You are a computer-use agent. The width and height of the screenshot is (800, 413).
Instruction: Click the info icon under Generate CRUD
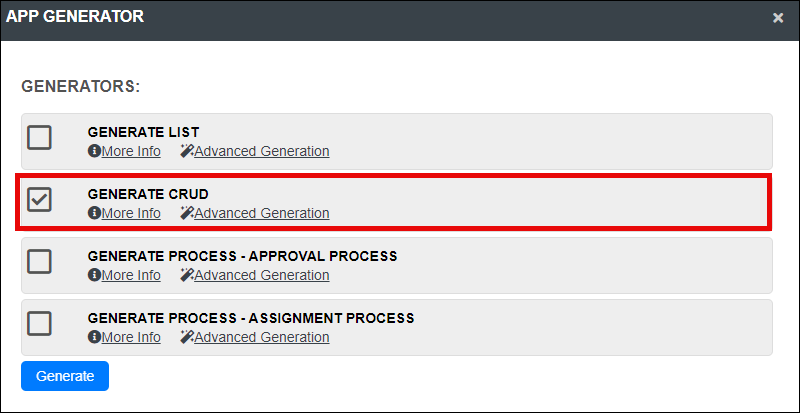tap(94, 213)
